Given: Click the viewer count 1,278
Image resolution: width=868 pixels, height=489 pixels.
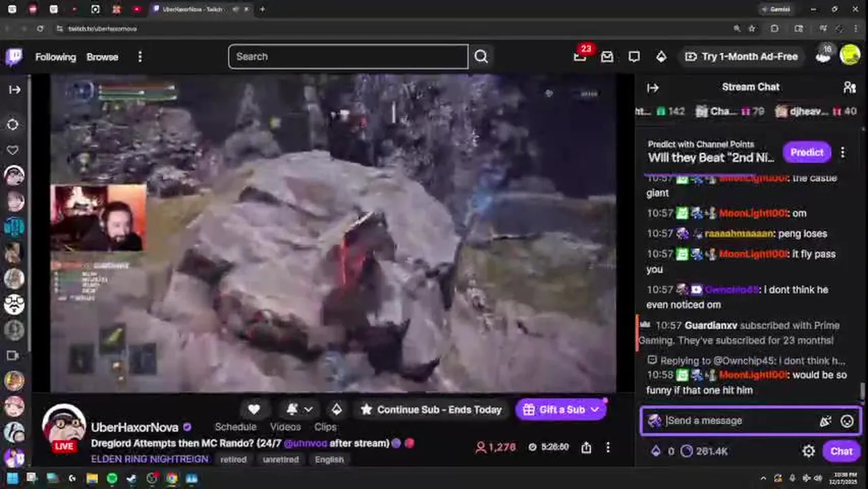Looking at the screenshot, I should pos(496,447).
